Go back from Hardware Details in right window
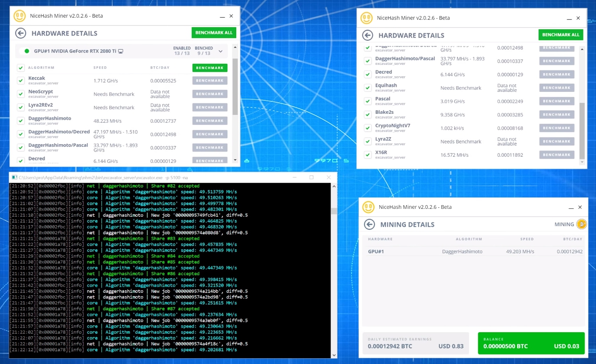This screenshot has height=364, width=596. [368, 36]
